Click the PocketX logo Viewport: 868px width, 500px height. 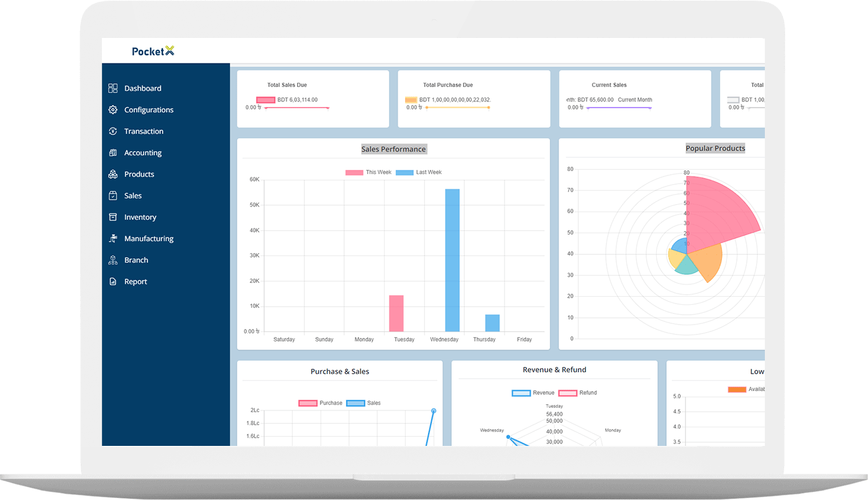click(153, 51)
